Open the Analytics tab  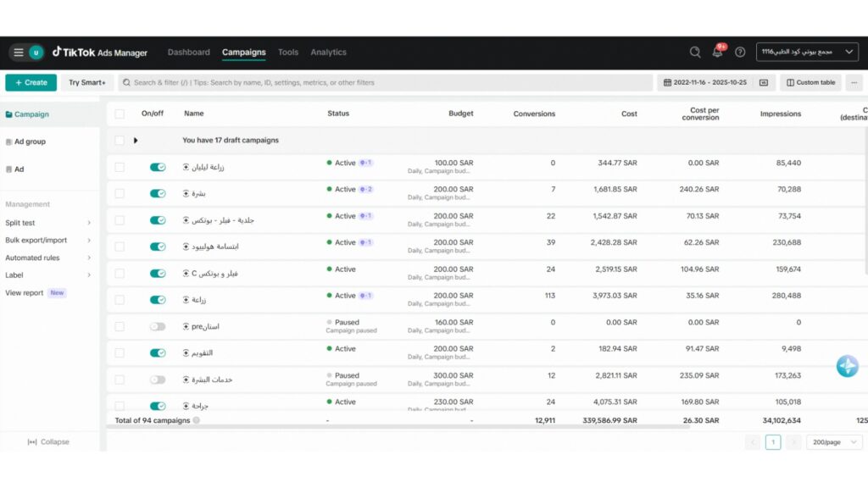[x=328, y=52]
